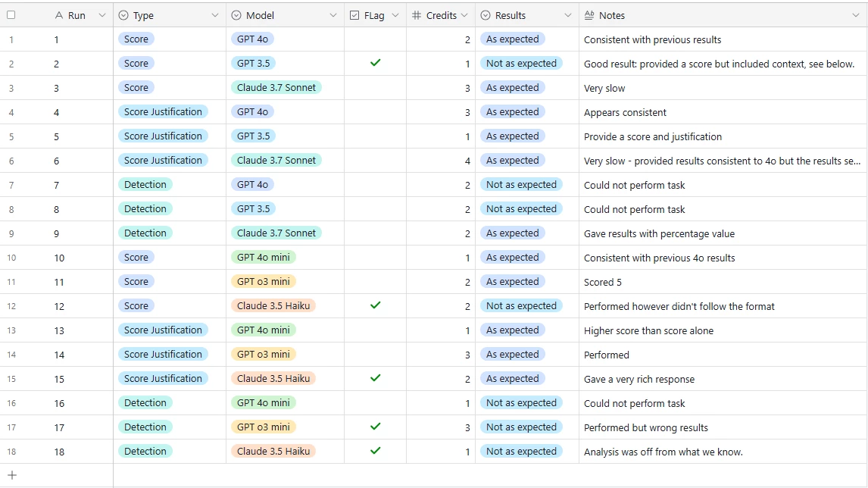
Task: Open the Run column dropdown arrow
Action: 101,15
